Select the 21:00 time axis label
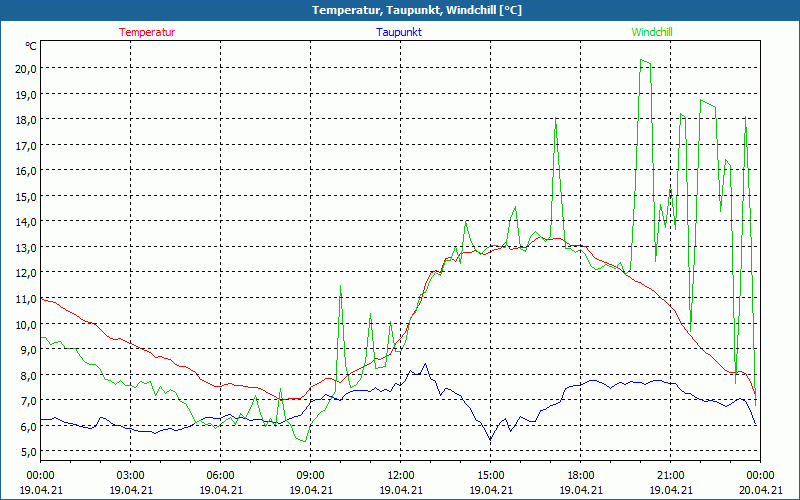 pyautogui.click(x=670, y=475)
